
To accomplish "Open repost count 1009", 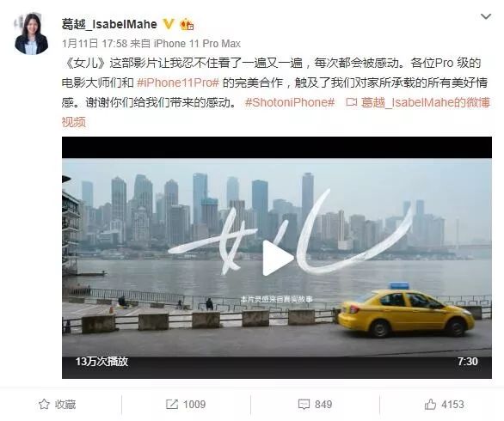I will [x=194, y=405].
